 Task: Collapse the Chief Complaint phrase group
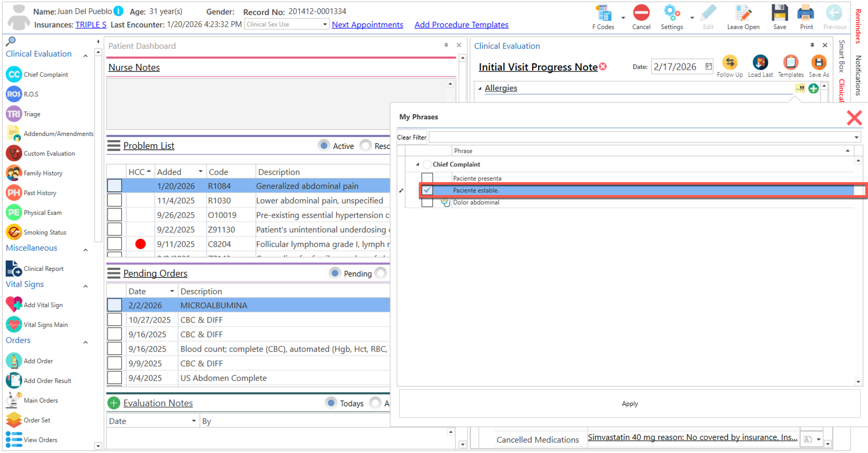point(417,164)
